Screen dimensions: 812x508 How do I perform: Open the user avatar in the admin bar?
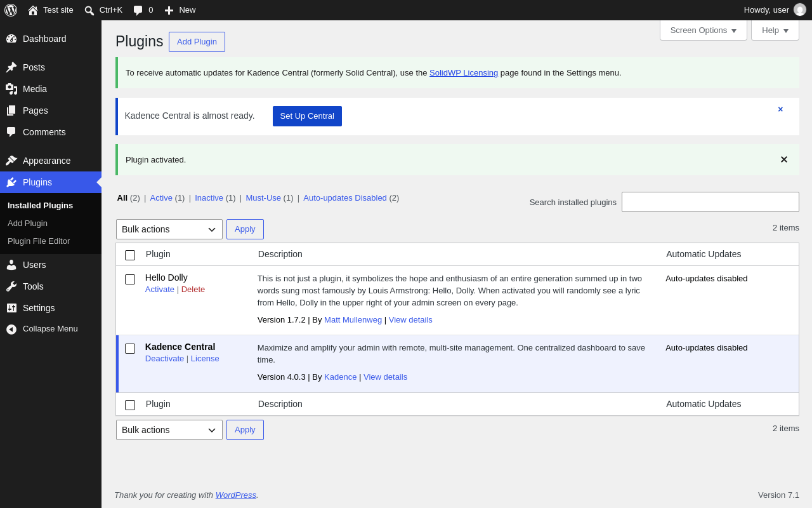800,10
